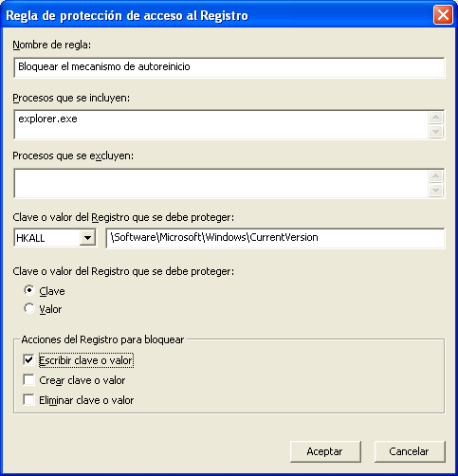458x476 pixels.
Task: Click up arrow of excluded processes scrollbar
Action: 436,176
